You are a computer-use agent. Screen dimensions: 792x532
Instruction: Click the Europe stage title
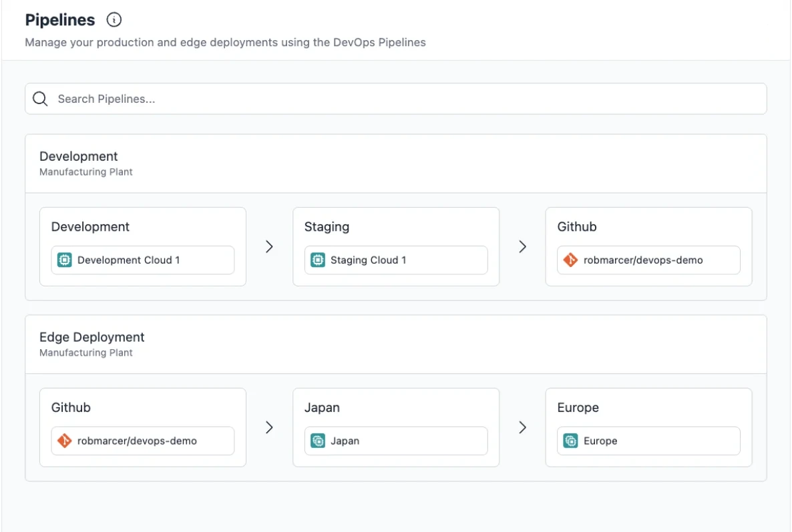coord(578,407)
